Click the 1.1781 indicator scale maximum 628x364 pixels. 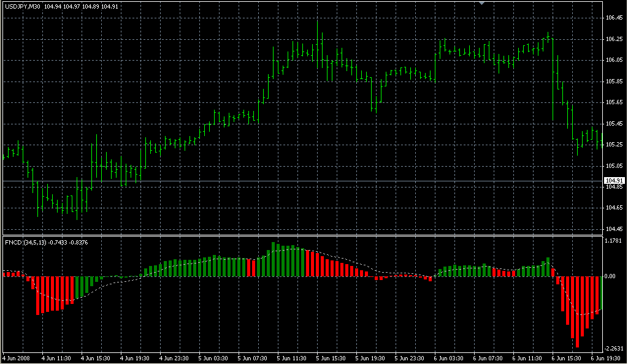(613, 241)
